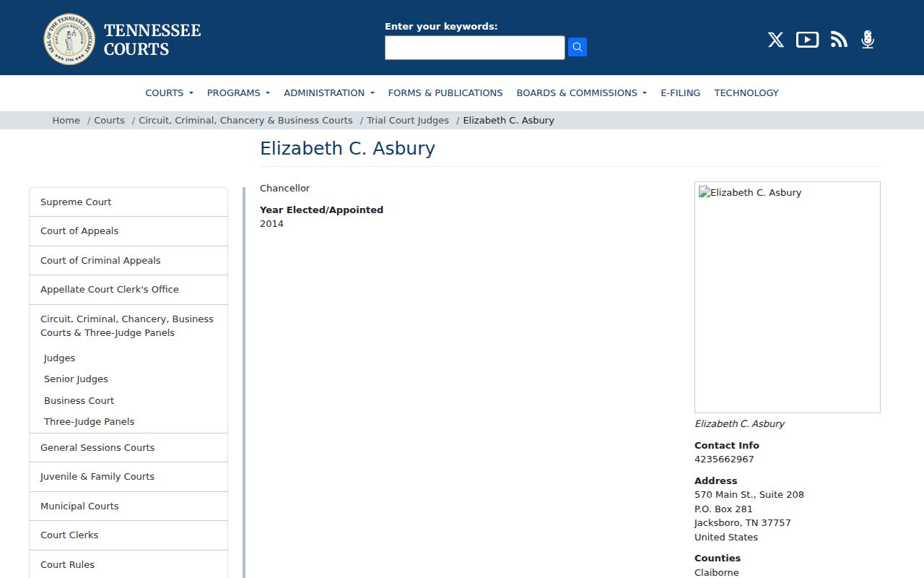Open the YouTube channel icon
Screen dimensions: 924x578
(807, 40)
